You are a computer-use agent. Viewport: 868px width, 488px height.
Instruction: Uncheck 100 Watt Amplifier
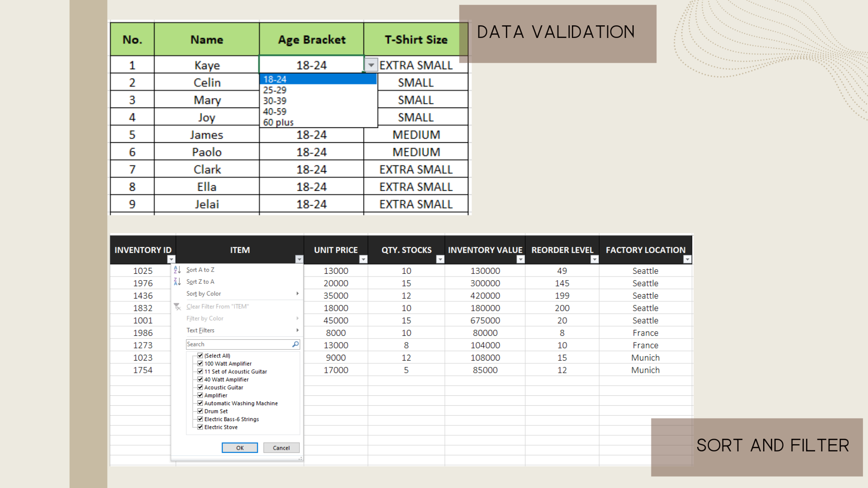point(200,363)
